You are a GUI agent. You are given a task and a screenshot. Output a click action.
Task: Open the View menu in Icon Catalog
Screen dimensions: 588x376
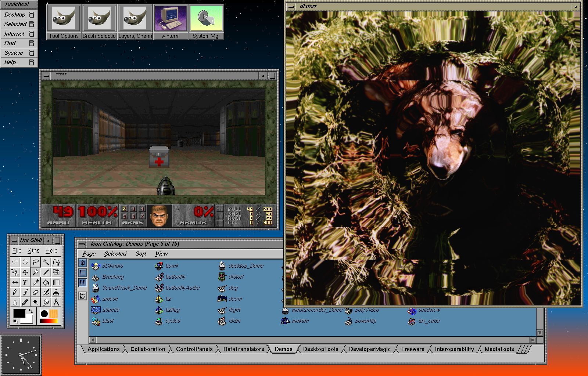click(161, 254)
